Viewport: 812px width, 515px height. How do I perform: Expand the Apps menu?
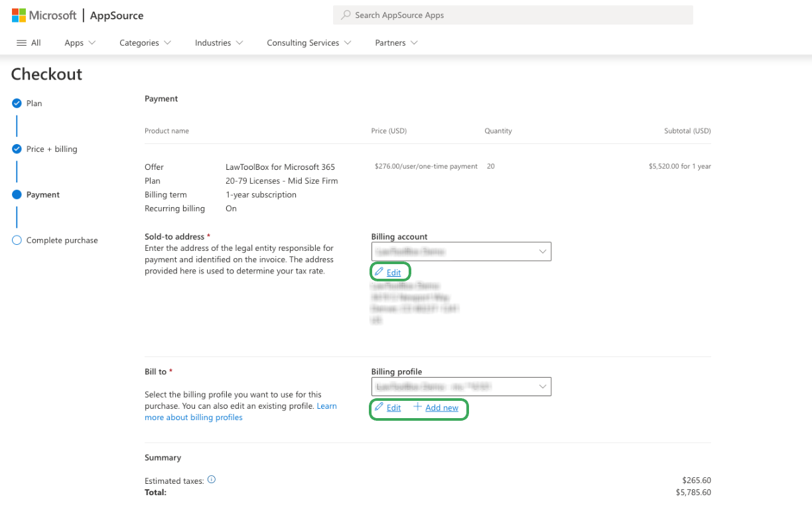point(80,42)
